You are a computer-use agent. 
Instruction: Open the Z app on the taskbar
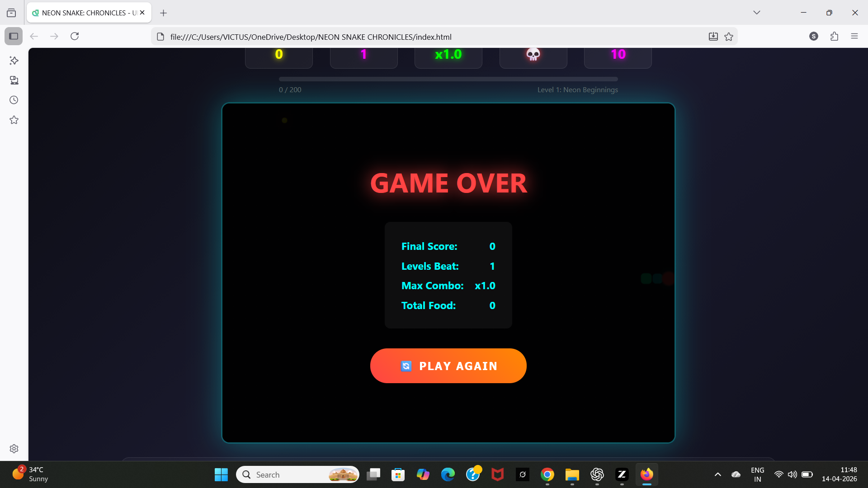click(622, 474)
